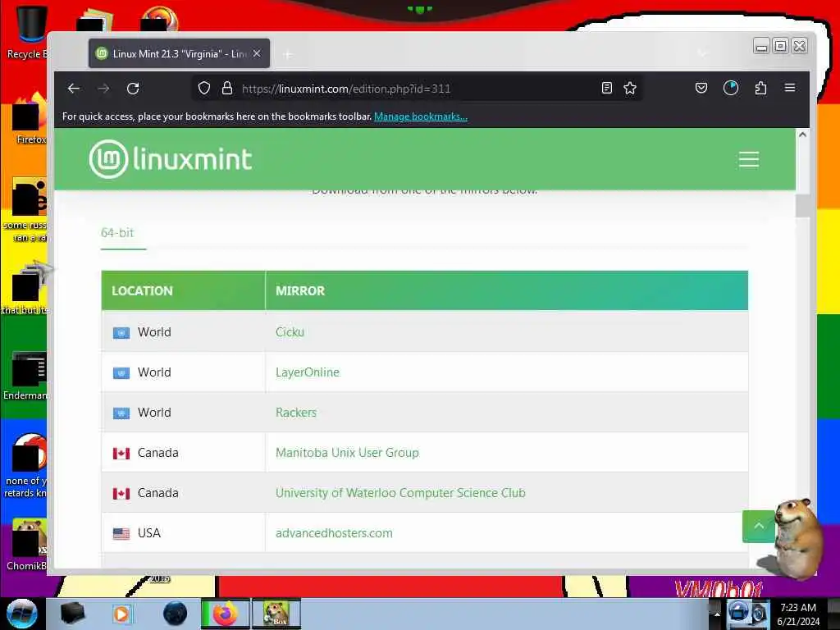Open the Linux Mint site hamburger menu
The image size is (840, 630).
(x=748, y=159)
